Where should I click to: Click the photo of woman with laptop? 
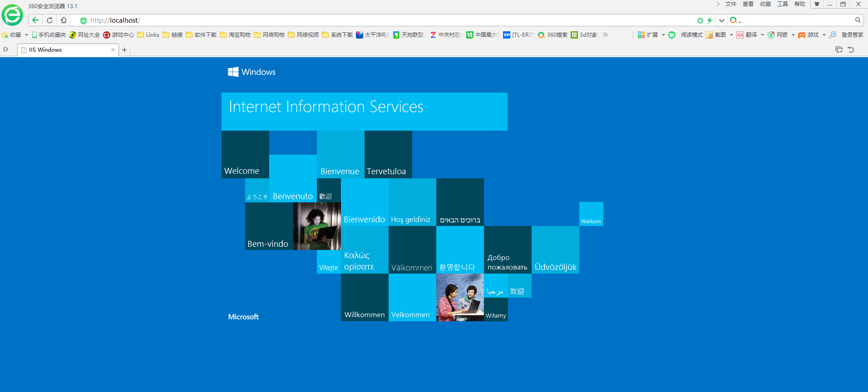coord(317,226)
